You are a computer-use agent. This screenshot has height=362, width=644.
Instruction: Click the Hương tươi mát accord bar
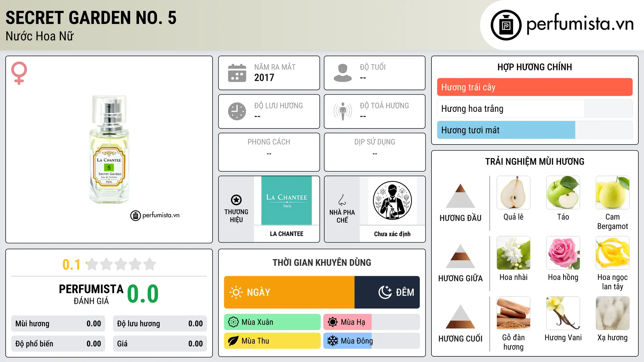pyautogui.click(x=535, y=130)
